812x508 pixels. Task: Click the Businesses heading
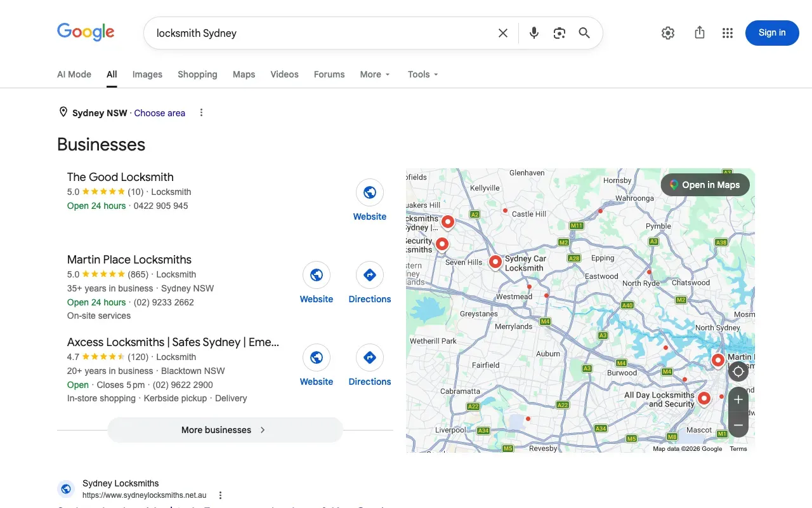101,145
